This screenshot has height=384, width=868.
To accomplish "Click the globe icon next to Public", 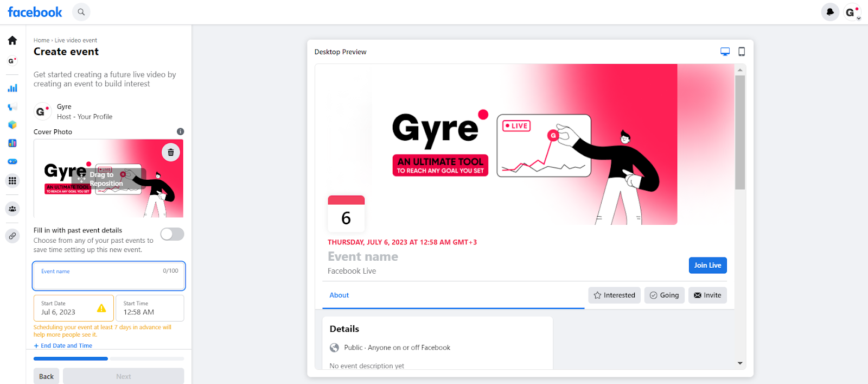I will (x=334, y=348).
